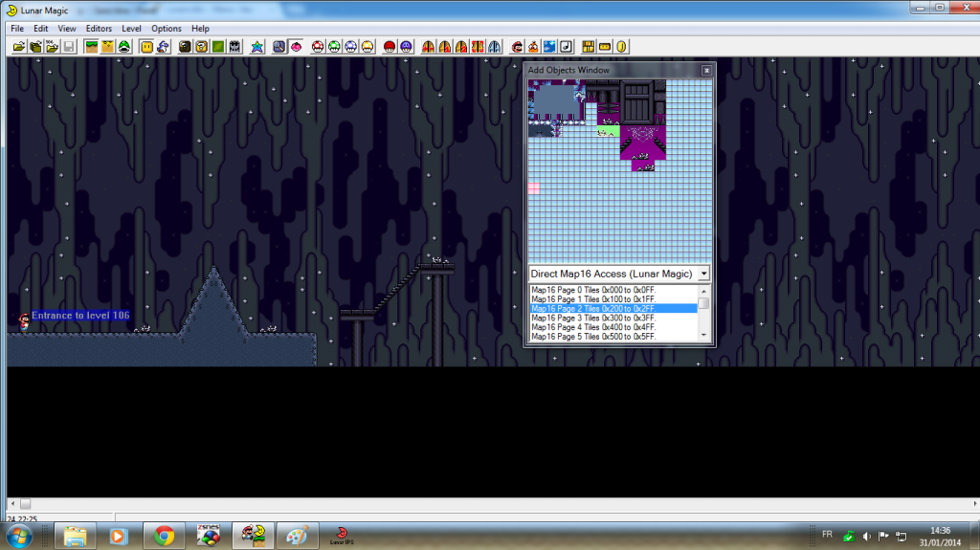980x550 pixels.
Task: Open the Edit menu
Action: coord(40,29)
